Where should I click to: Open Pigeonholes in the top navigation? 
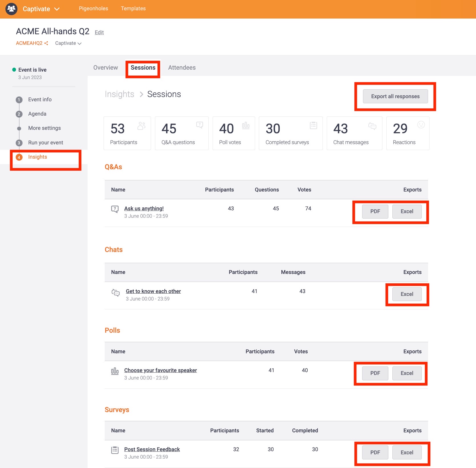[x=93, y=9]
